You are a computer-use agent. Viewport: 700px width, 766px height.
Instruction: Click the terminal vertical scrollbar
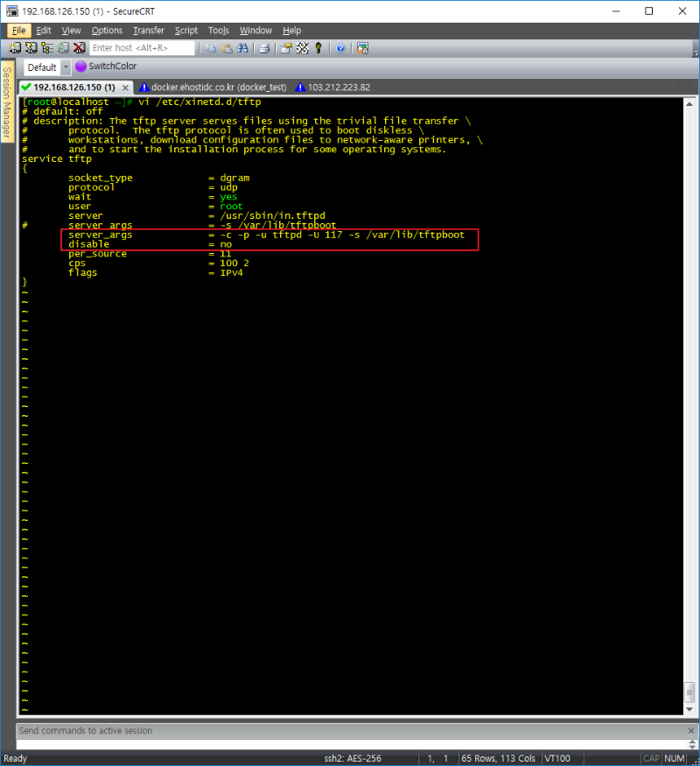pos(691,394)
